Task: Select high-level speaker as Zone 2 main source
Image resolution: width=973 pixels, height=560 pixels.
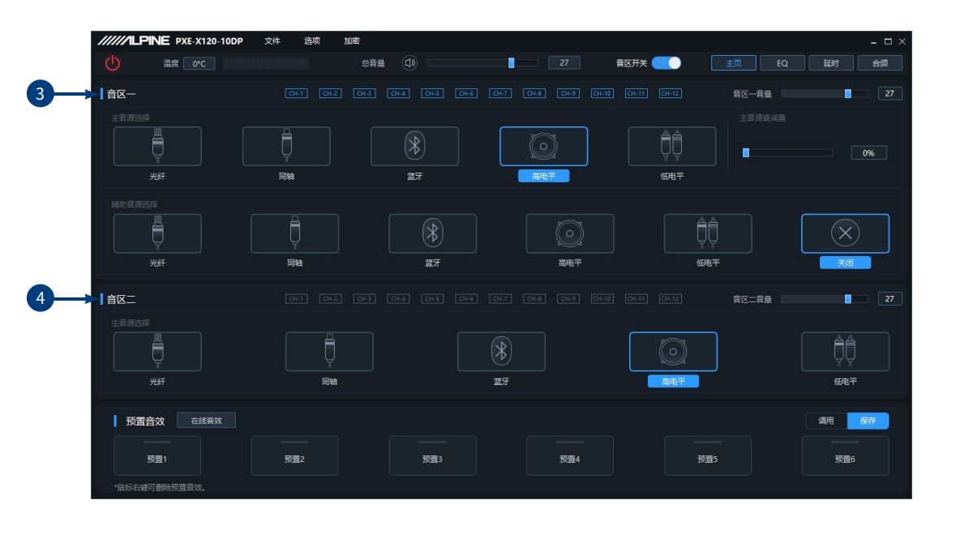Action: [x=674, y=352]
